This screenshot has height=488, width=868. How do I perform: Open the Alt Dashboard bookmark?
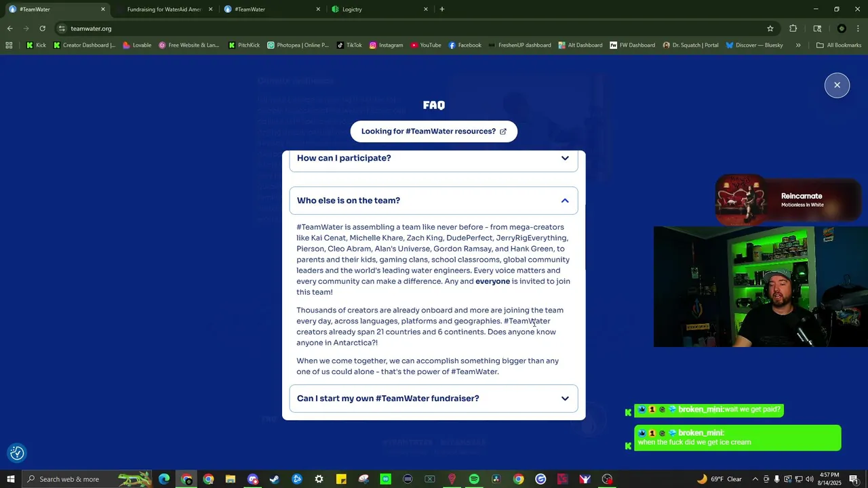(x=580, y=45)
